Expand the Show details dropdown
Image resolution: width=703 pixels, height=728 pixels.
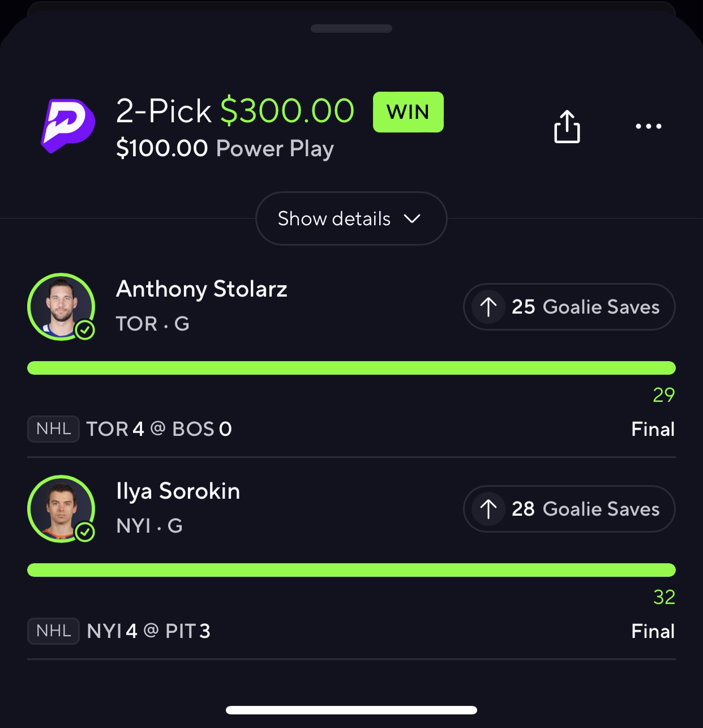click(351, 219)
